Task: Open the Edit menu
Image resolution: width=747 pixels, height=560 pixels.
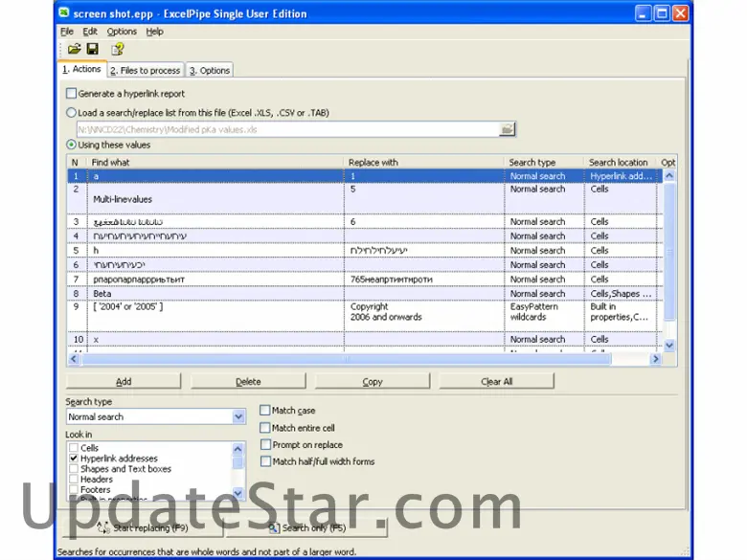Action: pyautogui.click(x=90, y=32)
